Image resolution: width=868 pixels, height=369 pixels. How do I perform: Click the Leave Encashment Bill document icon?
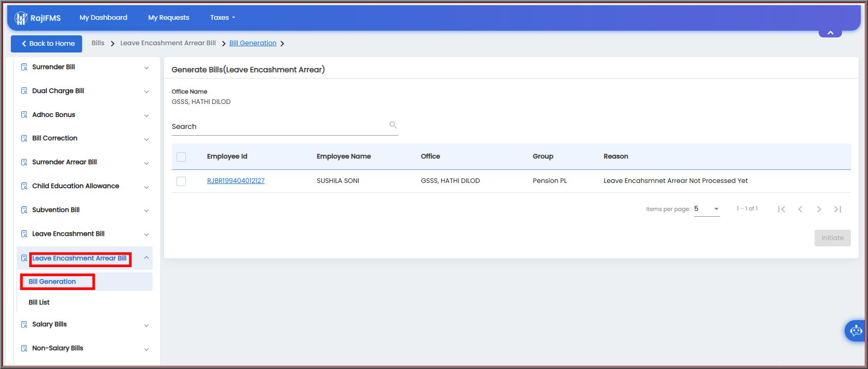coord(24,234)
